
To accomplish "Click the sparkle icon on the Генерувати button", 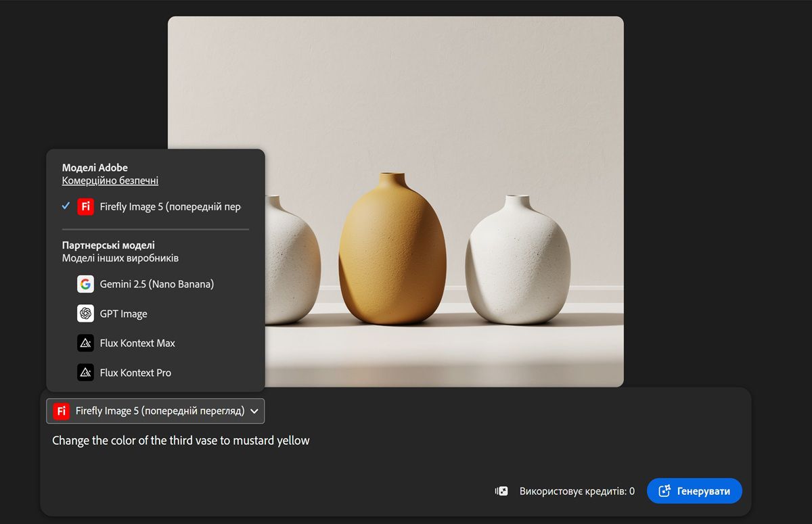I will 664,491.
